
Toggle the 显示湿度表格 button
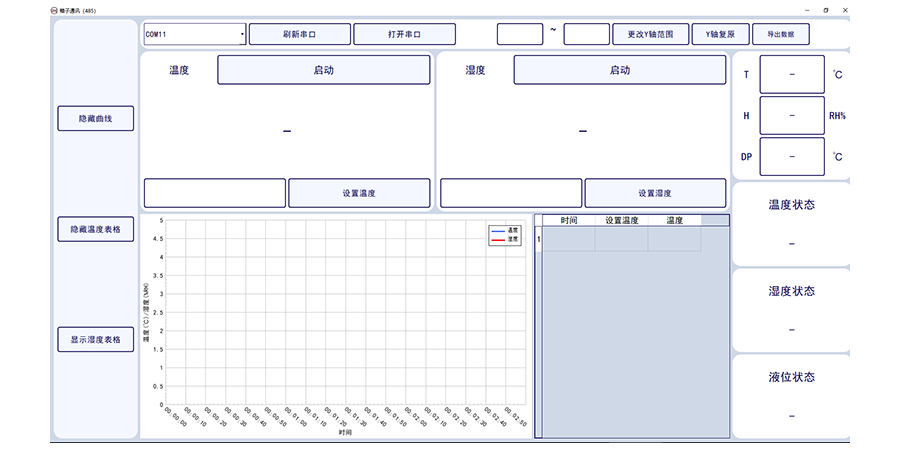click(96, 339)
